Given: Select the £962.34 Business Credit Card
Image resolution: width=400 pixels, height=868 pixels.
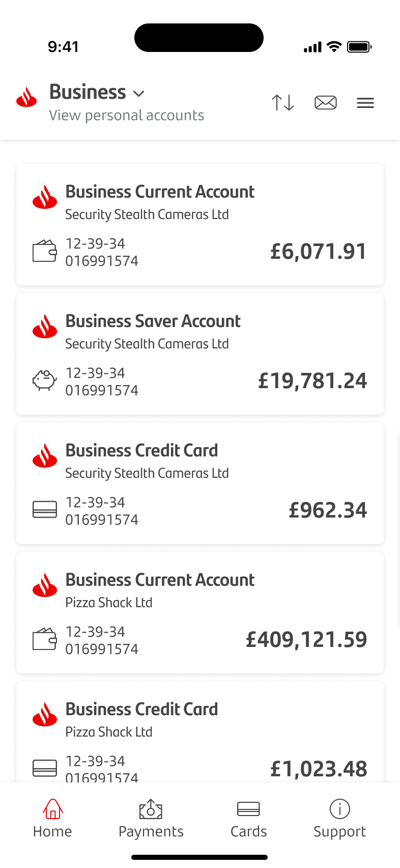Looking at the screenshot, I should (x=200, y=483).
